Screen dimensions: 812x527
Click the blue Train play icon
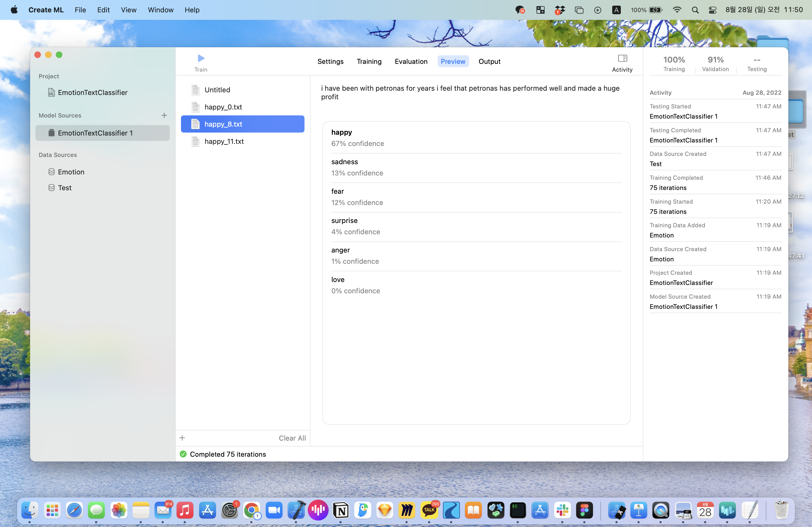(201, 58)
